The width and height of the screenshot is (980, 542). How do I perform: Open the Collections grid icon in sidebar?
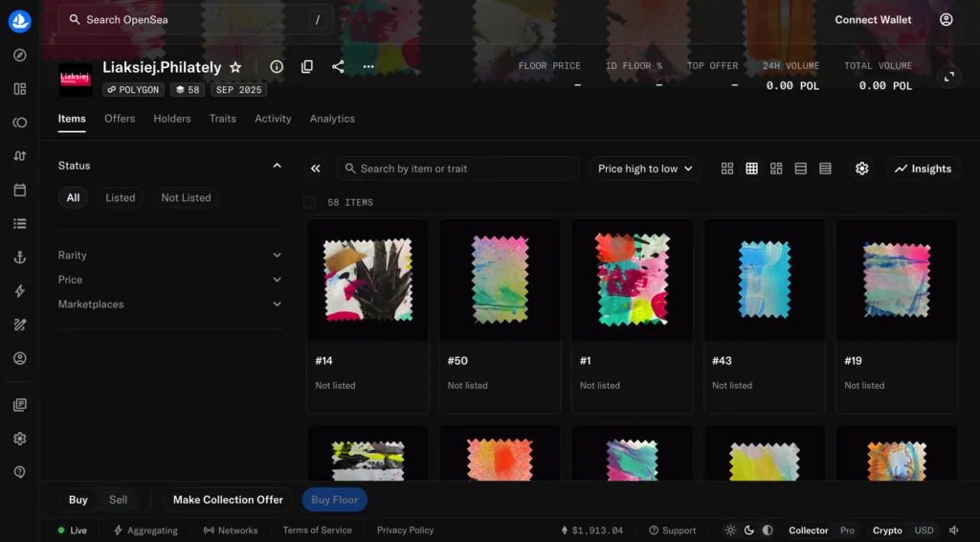pos(20,89)
